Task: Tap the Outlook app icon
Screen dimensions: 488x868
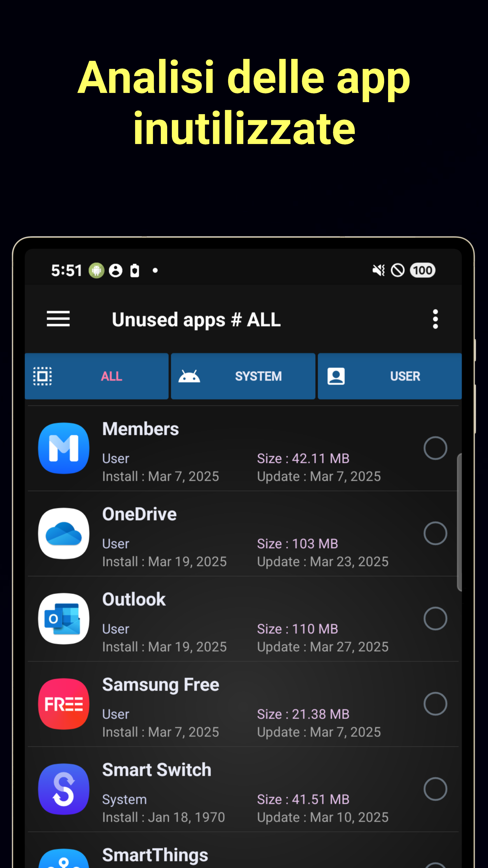Action: point(64,619)
